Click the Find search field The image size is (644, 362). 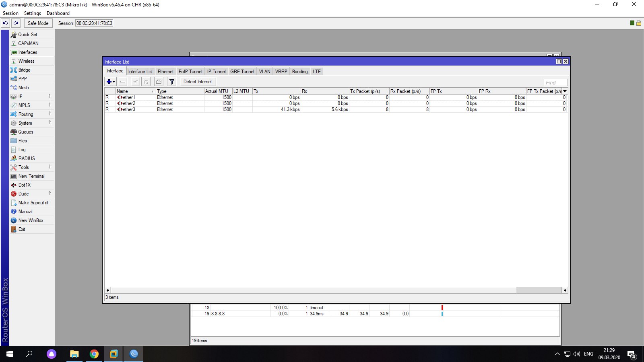click(x=555, y=82)
